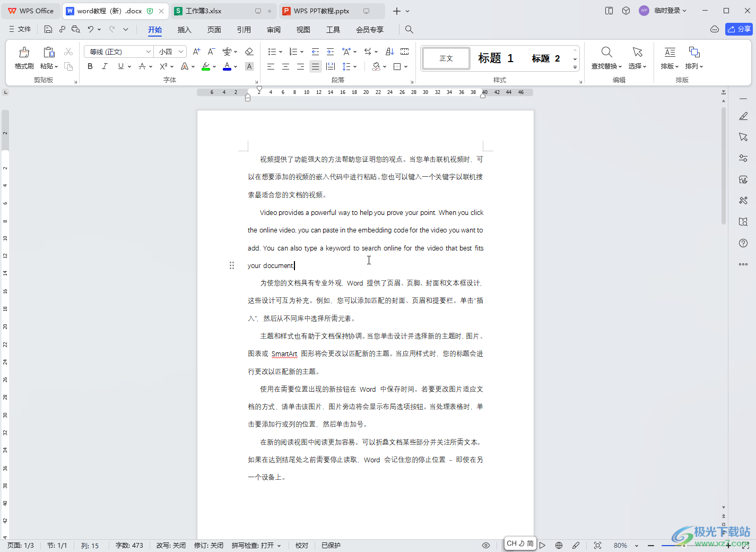Click the align left icon
The height and width of the screenshot is (552, 756).
pos(271,66)
